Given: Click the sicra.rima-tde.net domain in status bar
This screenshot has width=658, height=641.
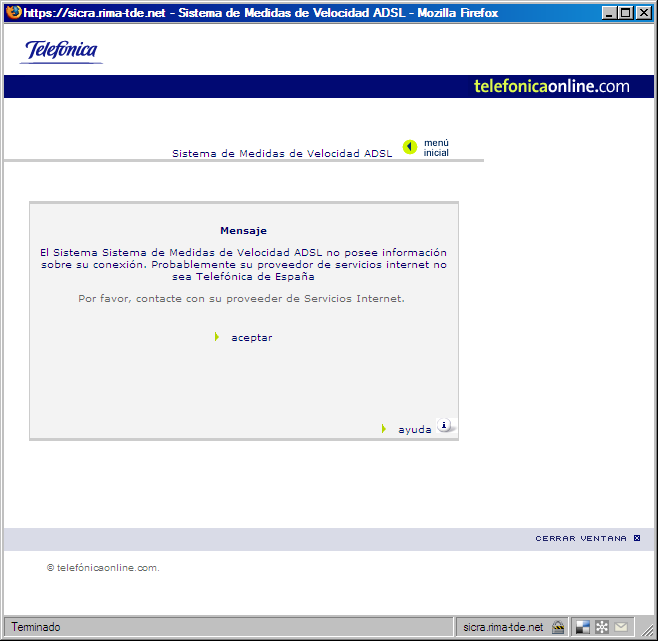Looking at the screenshot, I should tap(503, 627).
